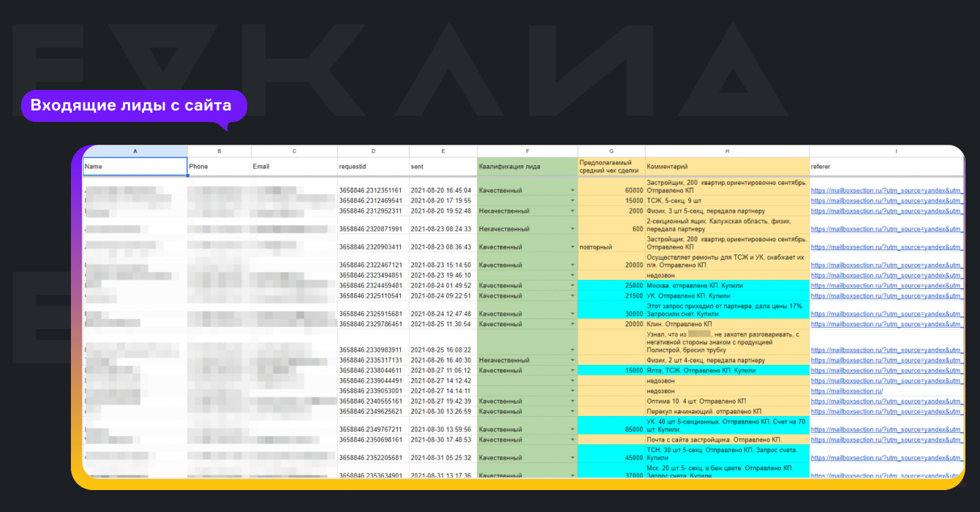Select sent cell 2021-08-25 11:30:54
This screenshot has width=980, height=512.
[443, 324]
